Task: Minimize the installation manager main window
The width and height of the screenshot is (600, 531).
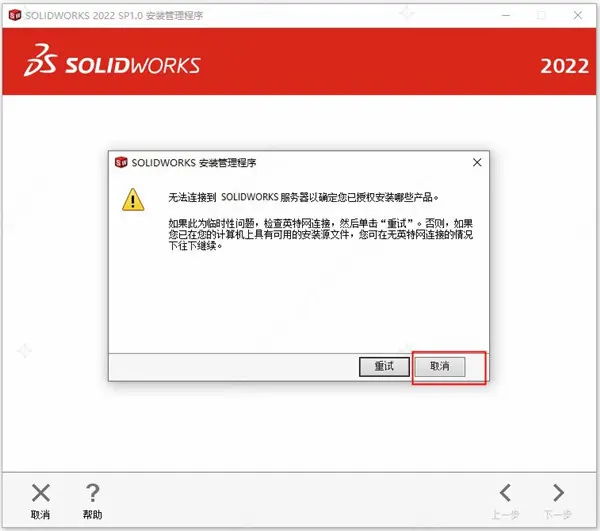Action: pos(506,15)
